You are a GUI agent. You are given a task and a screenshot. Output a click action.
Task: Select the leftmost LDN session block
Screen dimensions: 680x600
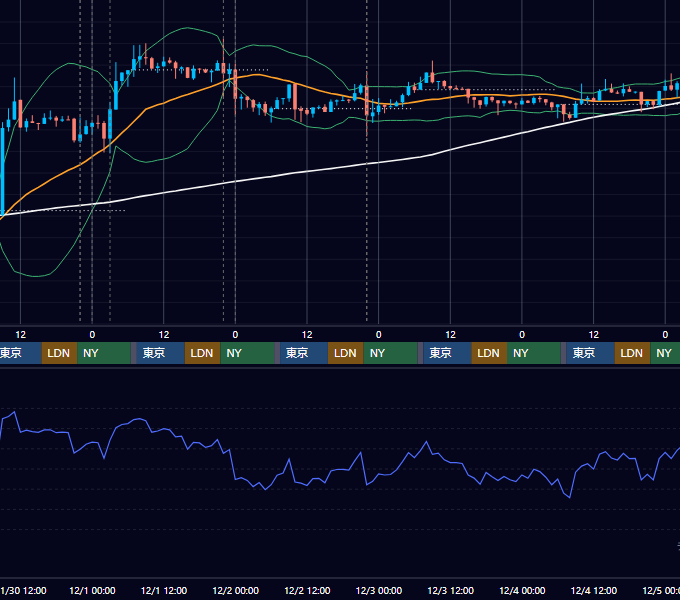point(59,353)
